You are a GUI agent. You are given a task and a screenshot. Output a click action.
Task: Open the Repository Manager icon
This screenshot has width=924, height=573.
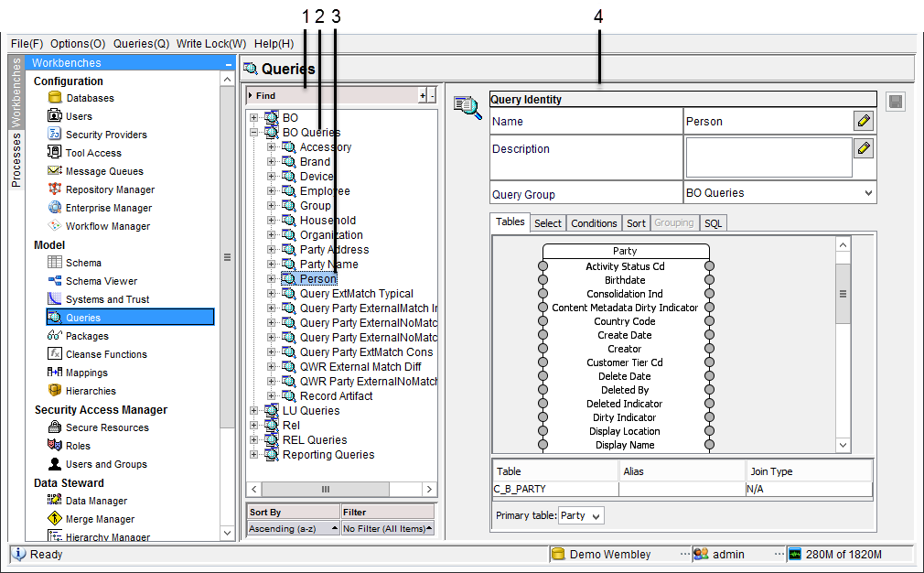click(x=55, y=189)
